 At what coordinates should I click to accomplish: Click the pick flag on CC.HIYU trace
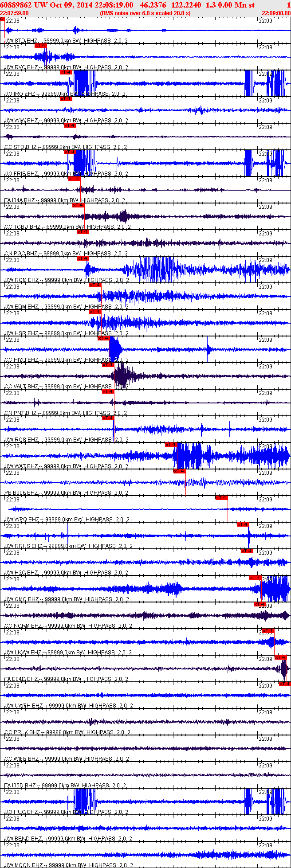point(103,338)
